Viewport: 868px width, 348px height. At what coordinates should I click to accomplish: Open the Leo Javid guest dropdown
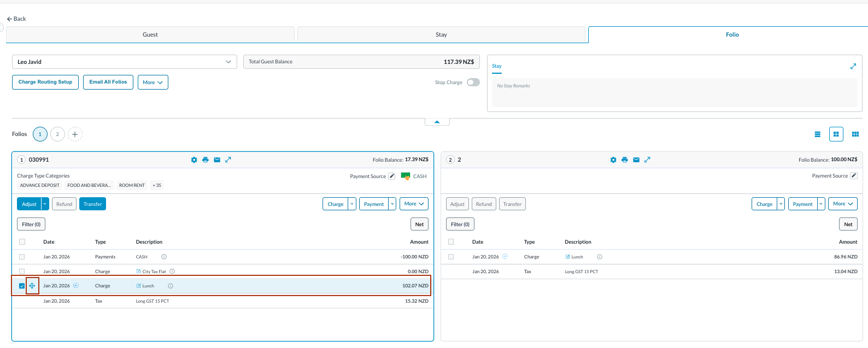124,62
